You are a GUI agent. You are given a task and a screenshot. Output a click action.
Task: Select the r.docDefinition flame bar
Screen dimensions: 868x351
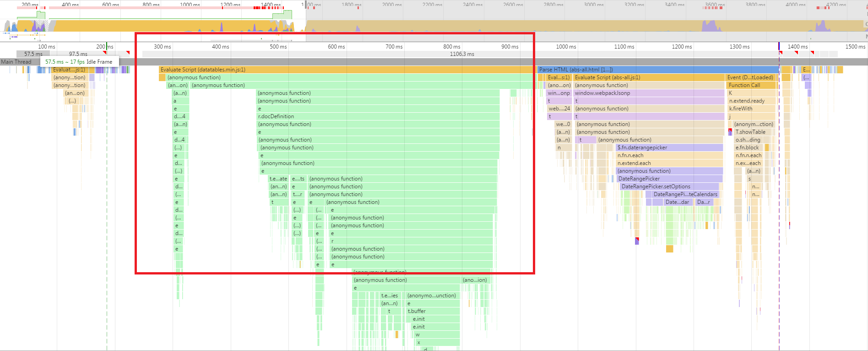[378, 116]
